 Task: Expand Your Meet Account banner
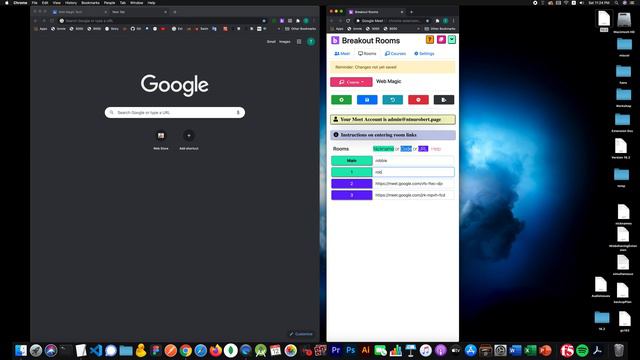(393, 120)
